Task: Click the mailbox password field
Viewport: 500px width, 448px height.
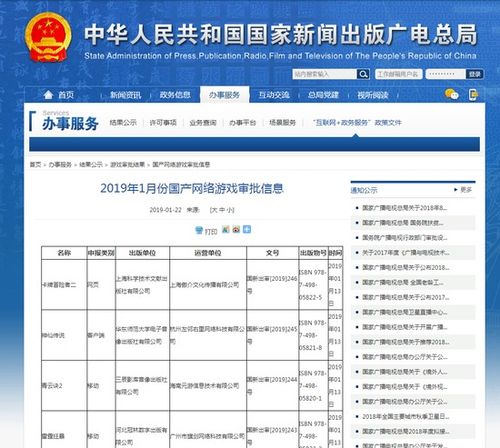Action: pos(445,74)
